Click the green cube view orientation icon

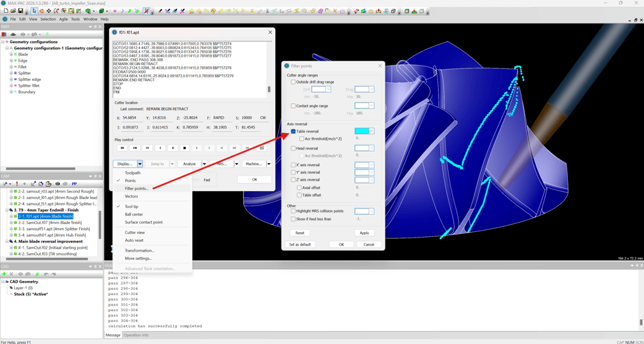[x=87, y=11]
